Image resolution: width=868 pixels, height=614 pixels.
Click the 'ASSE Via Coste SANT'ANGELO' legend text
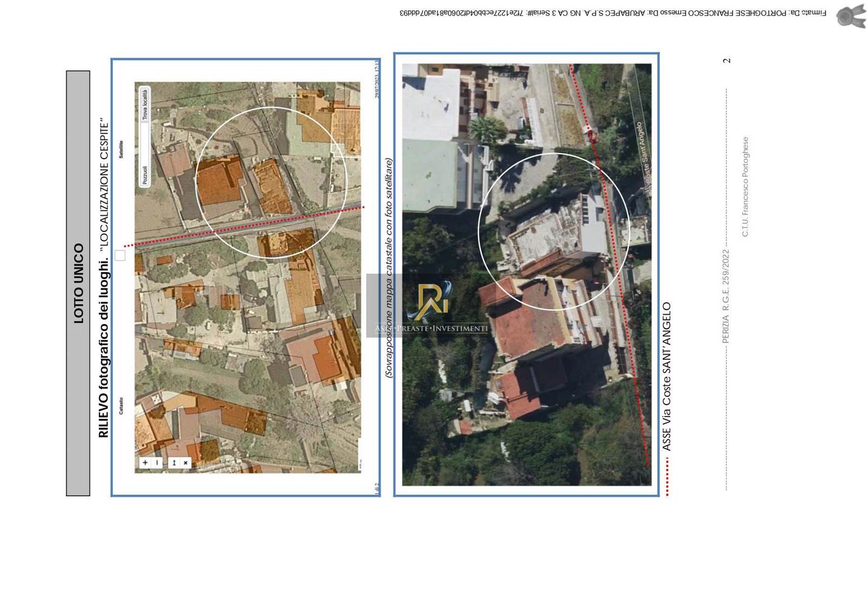667,376
